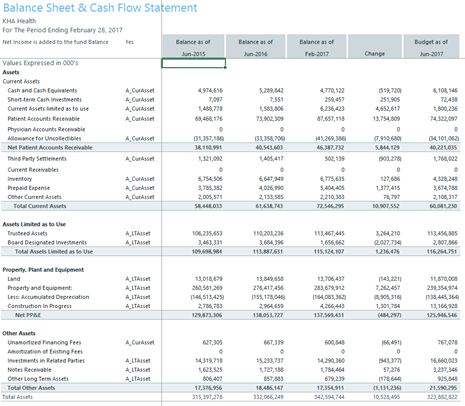Select the Trusteed Assets row label
This screenshot has height=406, width=465.
[x=27, y=233]
